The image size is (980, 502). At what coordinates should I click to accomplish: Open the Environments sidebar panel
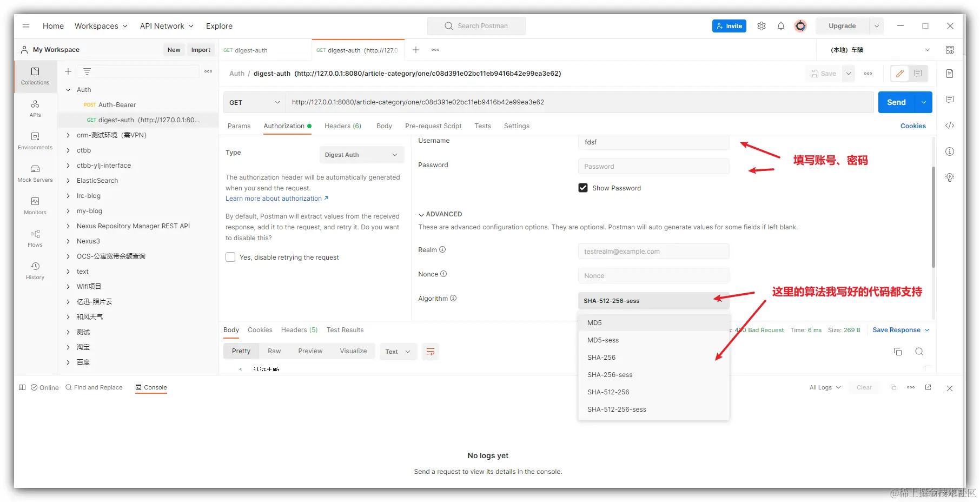[35, 141]
